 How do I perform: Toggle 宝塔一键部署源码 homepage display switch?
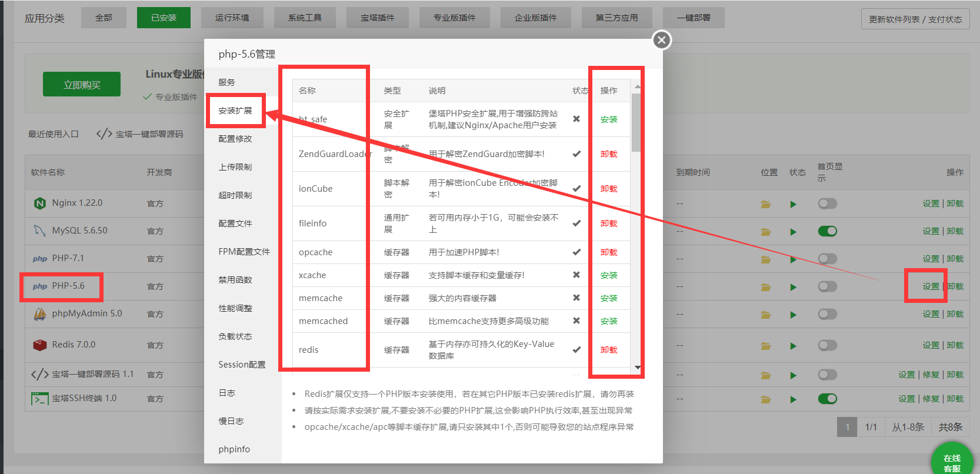point(828,375)
